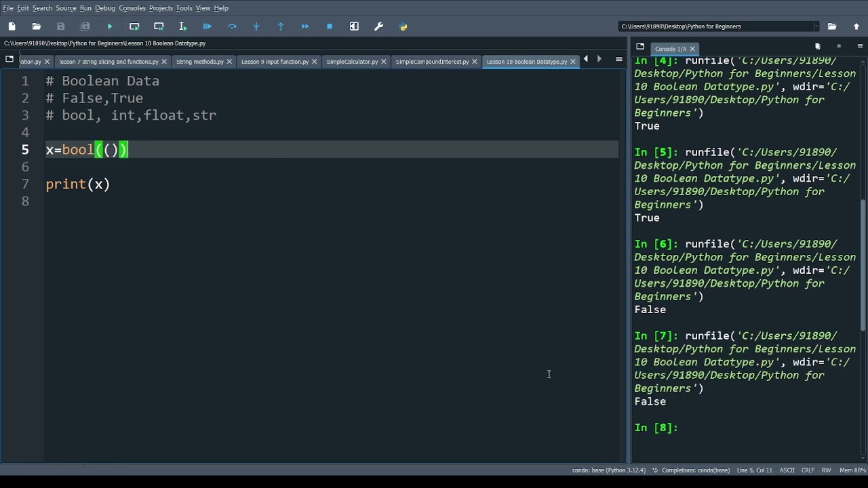The image size is (868, 488).
Task: Clear console variables trash icon
Action: pos(817,46)
